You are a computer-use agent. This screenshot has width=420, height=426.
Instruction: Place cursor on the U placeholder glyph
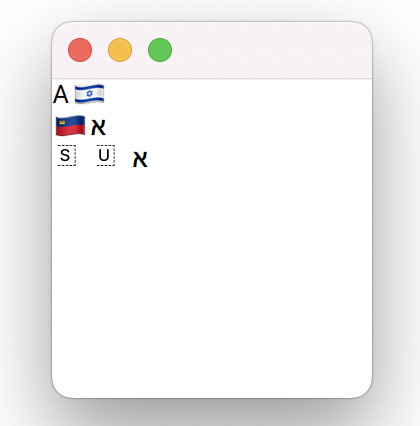point(106,155)
